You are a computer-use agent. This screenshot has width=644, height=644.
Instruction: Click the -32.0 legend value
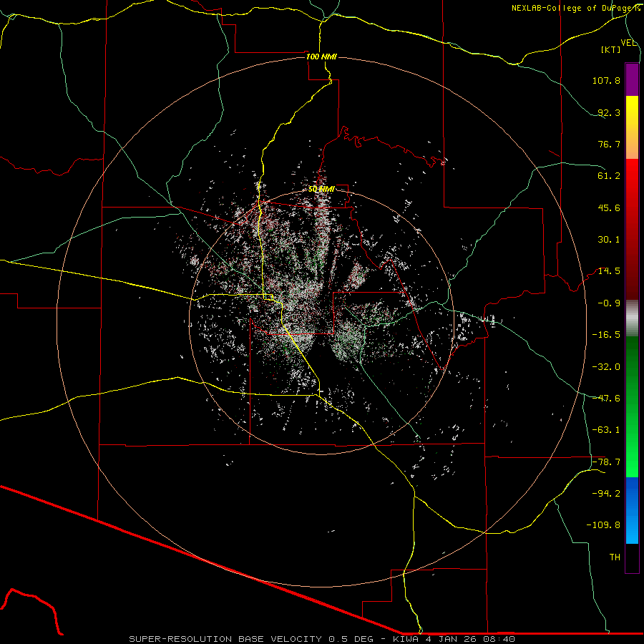606,367
